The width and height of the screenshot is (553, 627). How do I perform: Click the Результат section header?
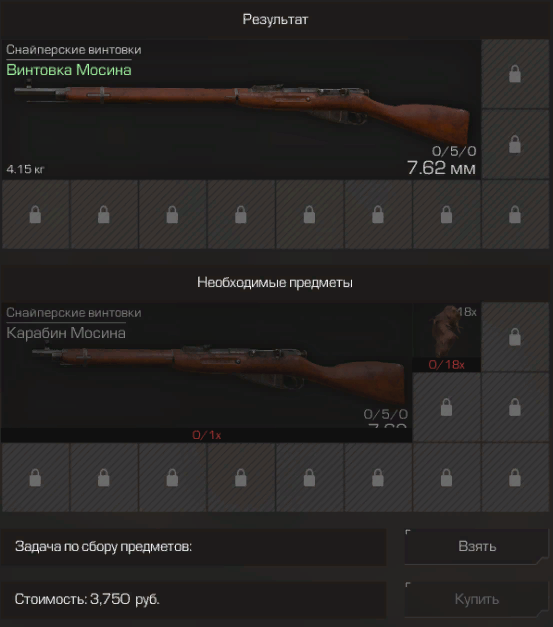(275, 19)
